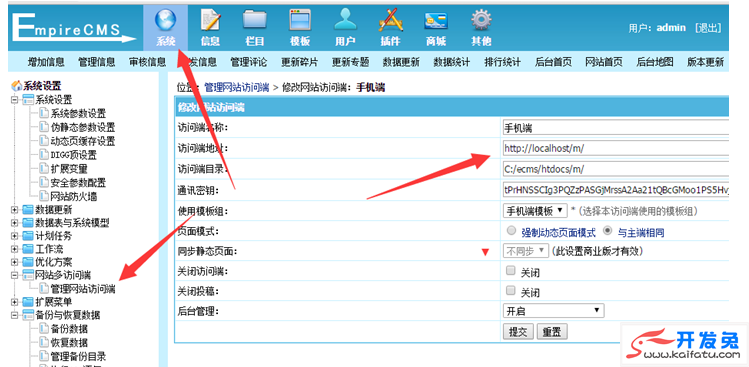749x367 pixels.
Task: Expand the 数据表与系统模型 tree node
Action: click(15, 223)
